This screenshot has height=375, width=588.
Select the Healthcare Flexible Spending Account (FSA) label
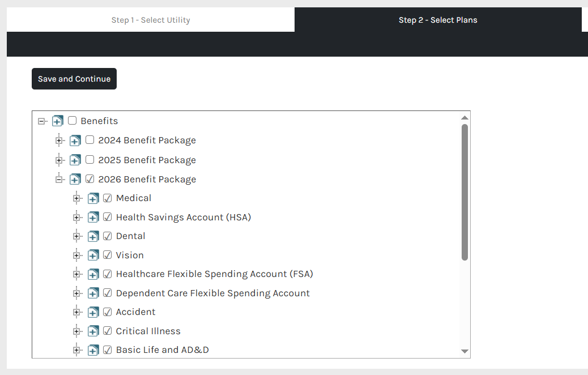(x=215, y=274)
